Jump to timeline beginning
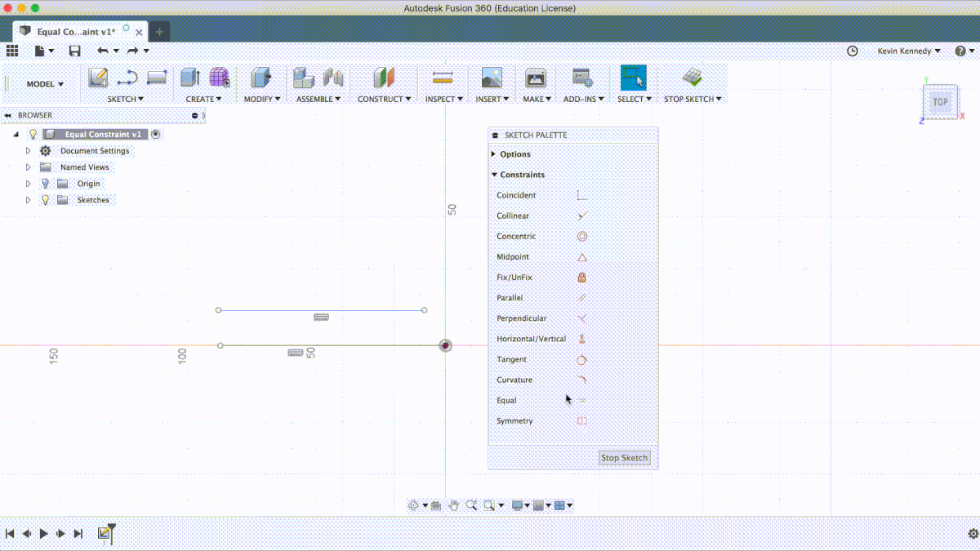This screenshot has width=980, height=551. (10, 534)
